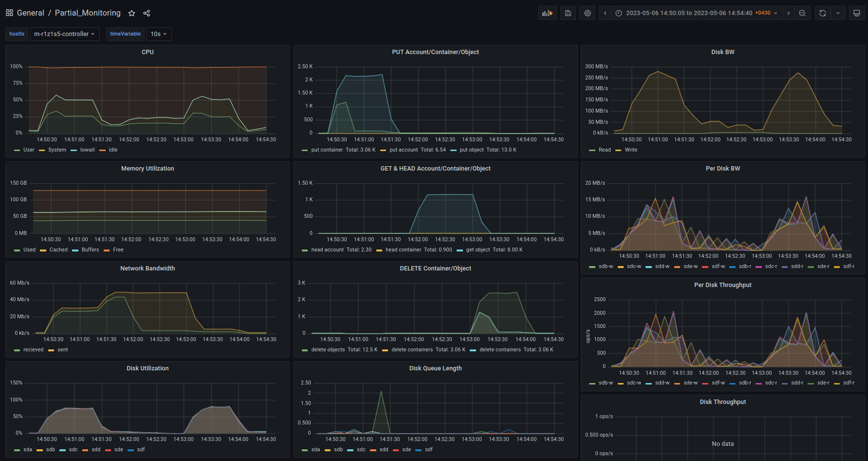Shift time range backward with left arrow
Screen dimensions: 868x461
coord(605,13)
